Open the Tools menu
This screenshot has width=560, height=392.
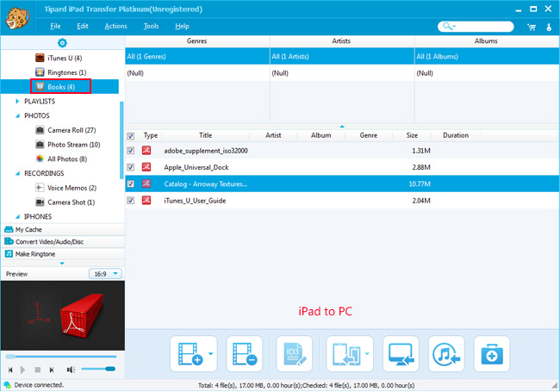pyautogui.click(x=151, y=26)
